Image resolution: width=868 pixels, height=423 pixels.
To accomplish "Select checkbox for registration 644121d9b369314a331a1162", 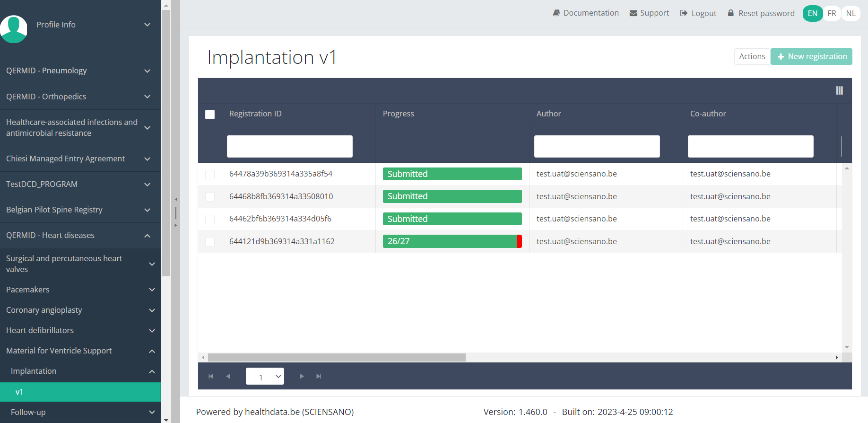I will tap(210, 242).
